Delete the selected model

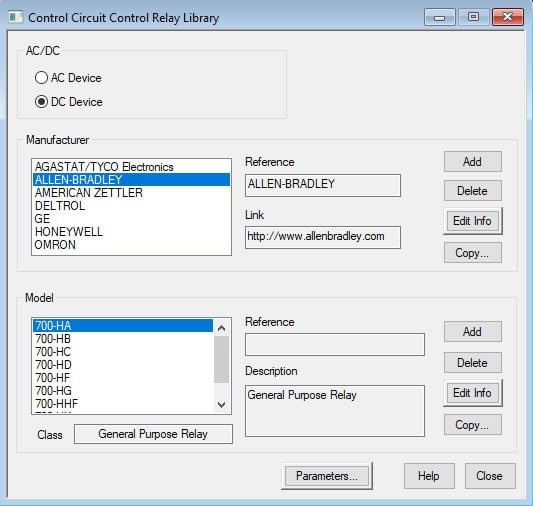click(x=472, y=363)
